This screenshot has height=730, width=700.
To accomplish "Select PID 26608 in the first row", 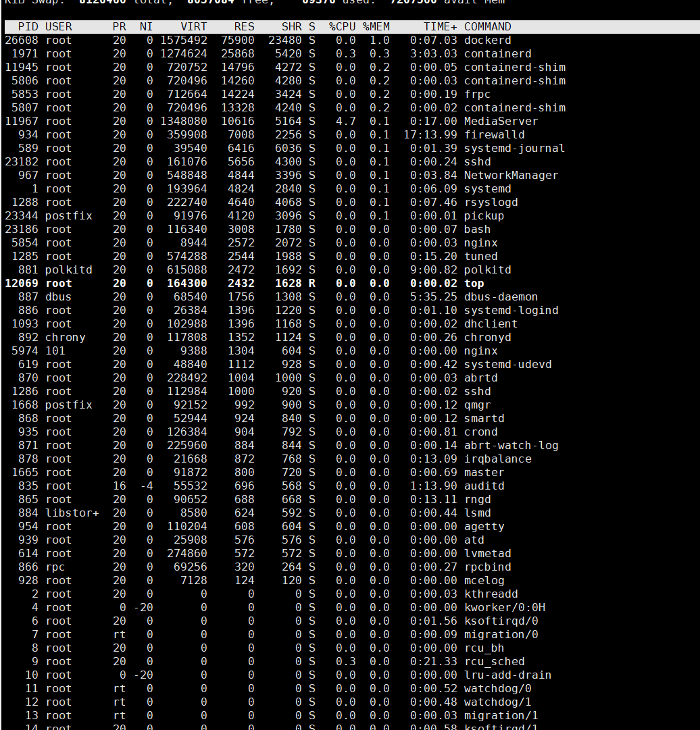I will [22, 41].
